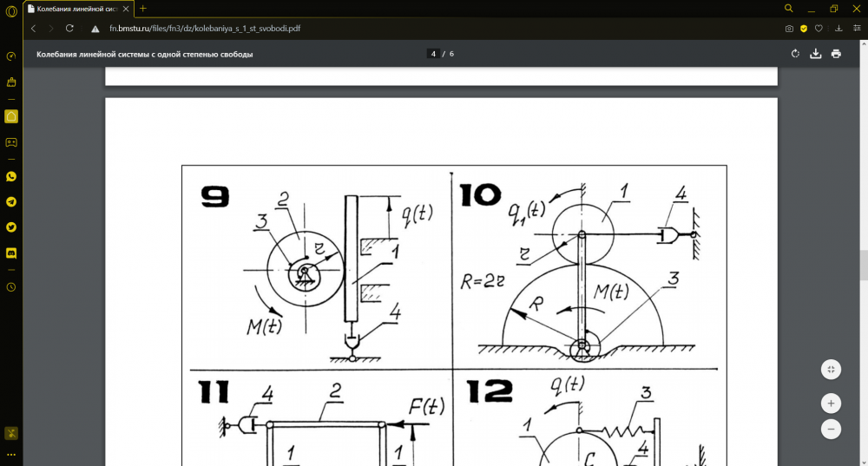Open the ad blocker shield
Image resolution: width=868 pixels, height=466 pixels.
(x=804, y=29)
